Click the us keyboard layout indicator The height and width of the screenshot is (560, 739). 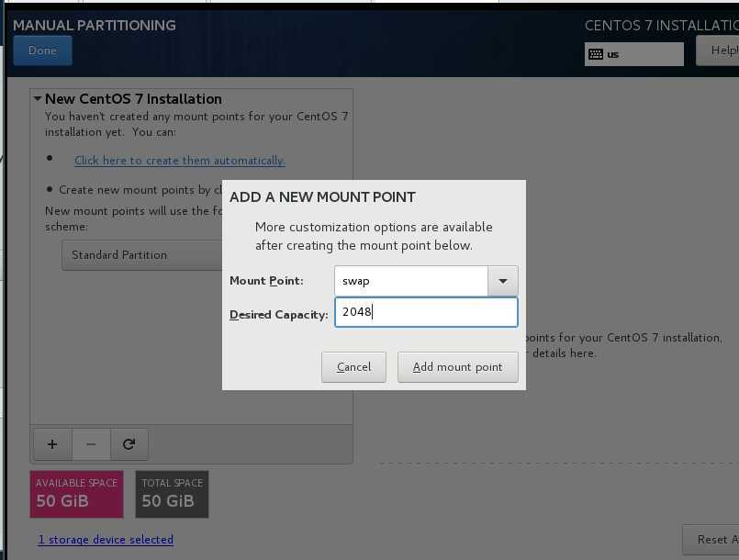pos(634,54)
